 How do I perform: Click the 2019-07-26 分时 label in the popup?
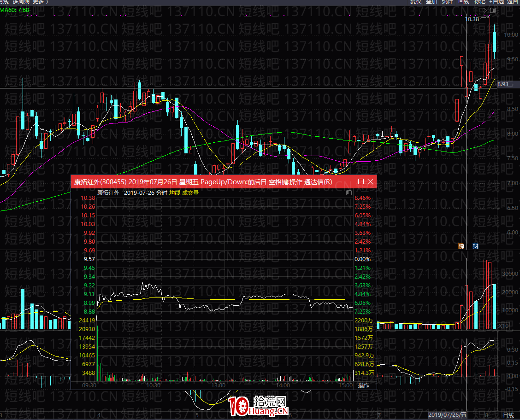[x=146, y=193]
